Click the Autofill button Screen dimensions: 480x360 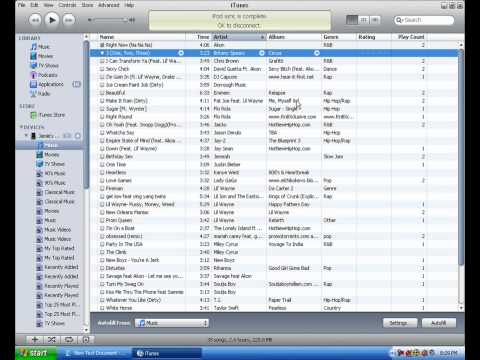[439, 323]
